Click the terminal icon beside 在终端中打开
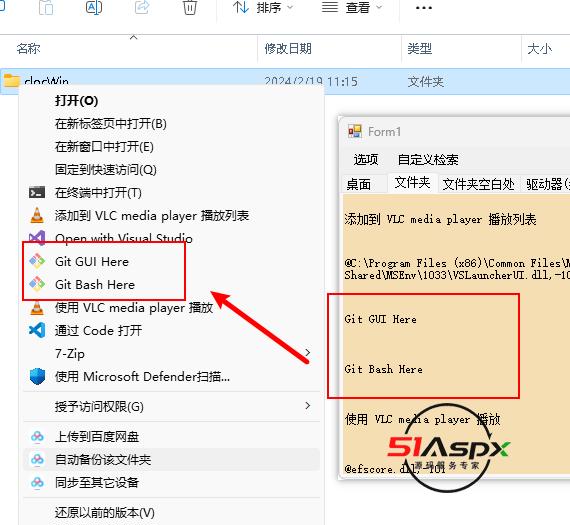This screenshot has width=570, height=525. [x=37, y=192]
